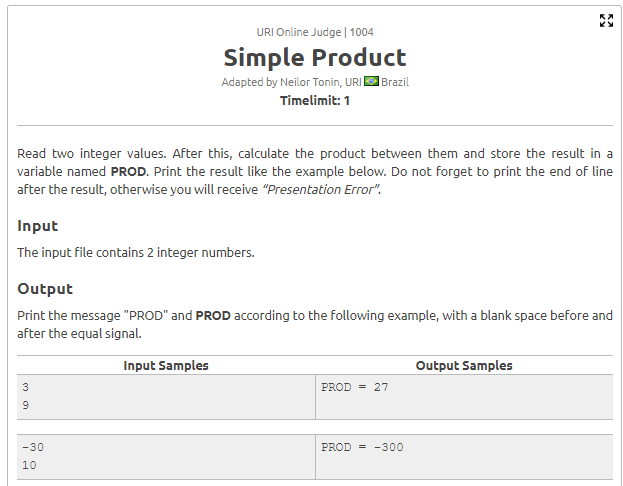The width and height of the screenshot is (623, 486).
Task: Click the word Brazil beside the flag
Action: (x=395, y=82)
